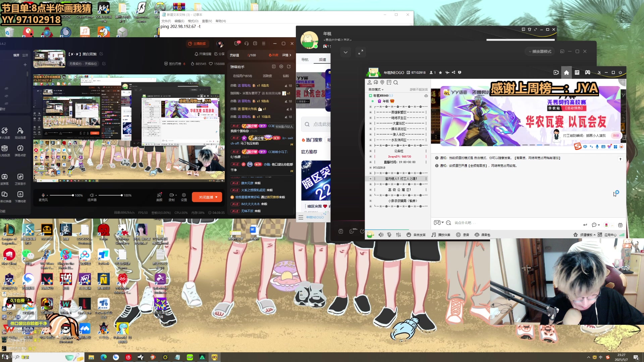The width and height of the screenshot is (644, 362).
Task: Open 弹幕点歌 in the streaming sidebar
Action: coord(20,150)
